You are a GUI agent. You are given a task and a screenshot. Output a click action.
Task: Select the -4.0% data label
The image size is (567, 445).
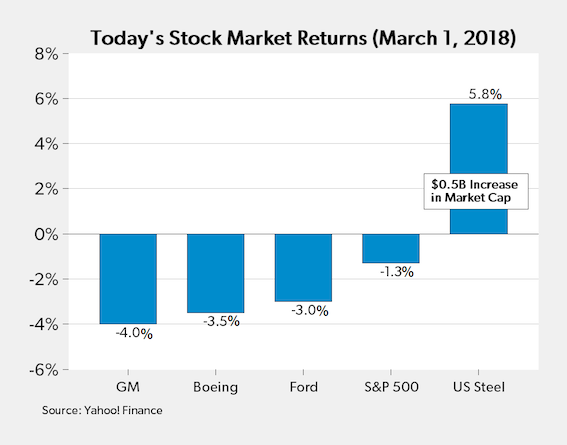tap(134, 333)
